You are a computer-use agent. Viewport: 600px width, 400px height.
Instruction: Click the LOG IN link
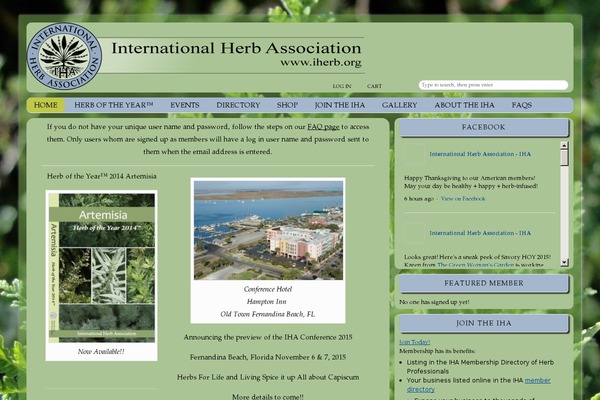(x=342, y=86)
